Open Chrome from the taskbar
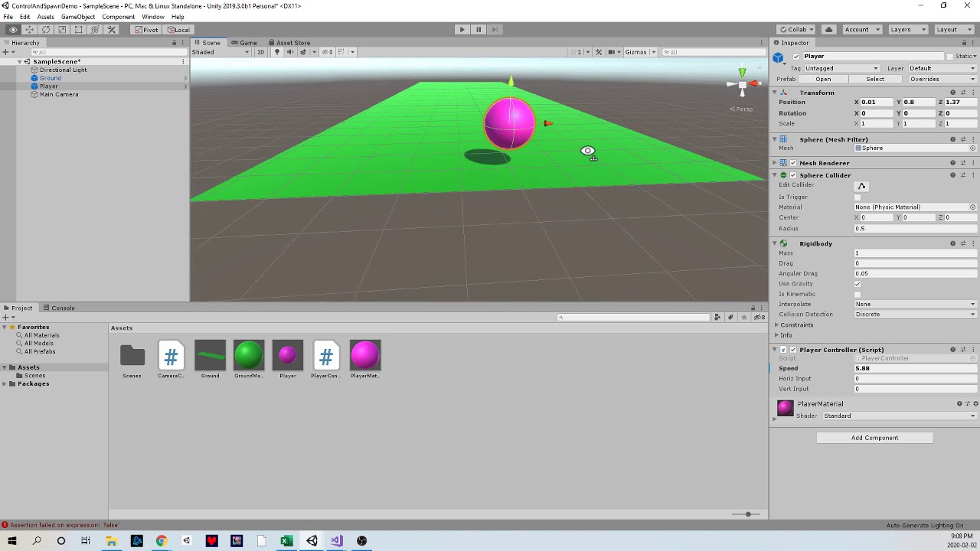Image resolution: width=980 pixels, height=551 pixels. [x=162, y=541]
